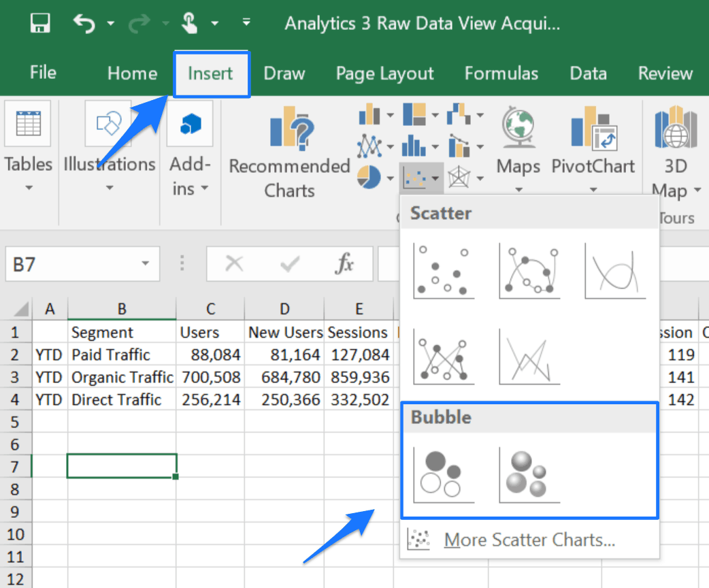The width and height of the screenshot is (709, 588).
Task: Toggle Touch/Mouse mode hand icon
Action: (189, 22)
